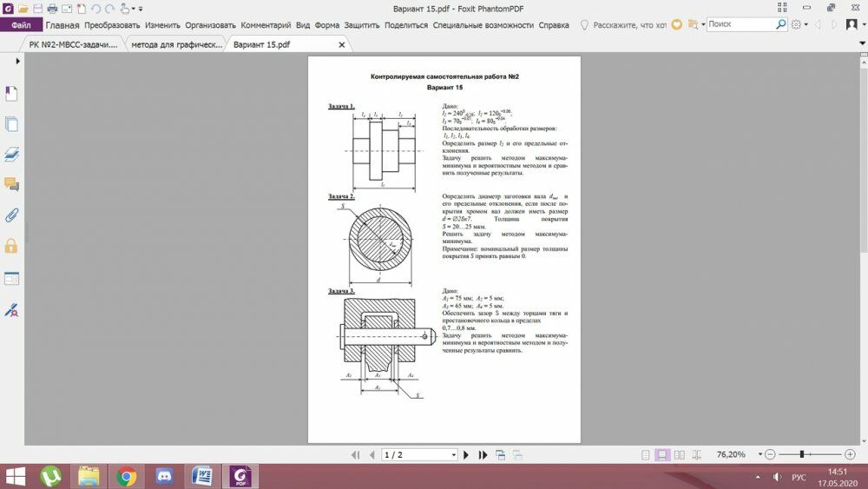
Task: Go to previous search result arrow
Action: click(x=819, y=24)
